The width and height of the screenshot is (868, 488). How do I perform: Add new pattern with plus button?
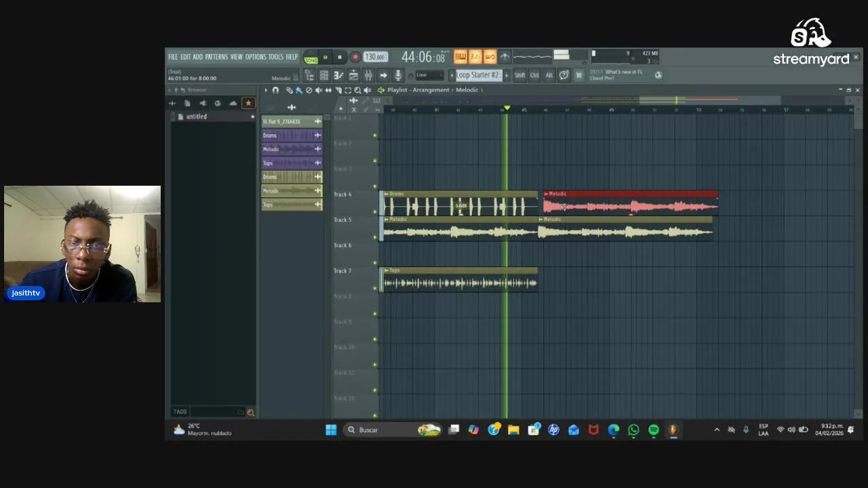[x=507, y=75]
